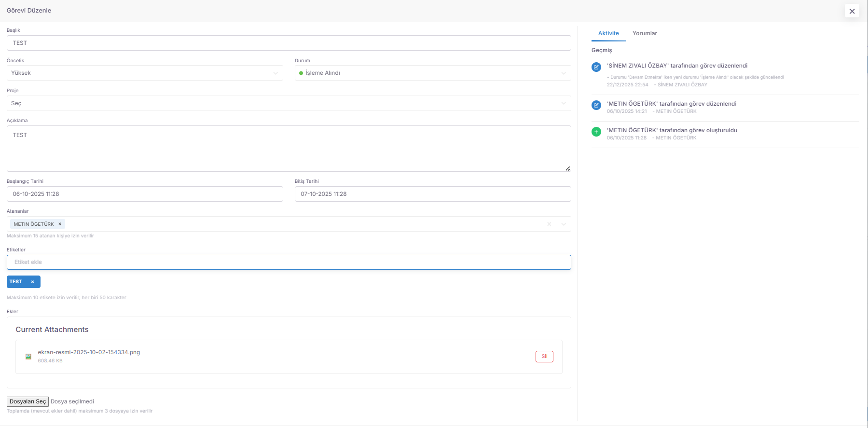Click the Geçmiş heading
This screenshot has height=428, width=868.
[602, 50]
